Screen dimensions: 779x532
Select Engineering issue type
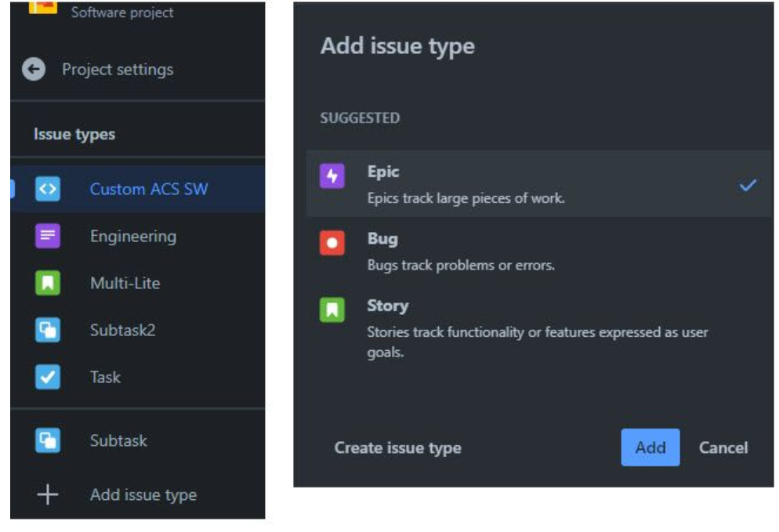pyautogui.click(x=138, y=236)
